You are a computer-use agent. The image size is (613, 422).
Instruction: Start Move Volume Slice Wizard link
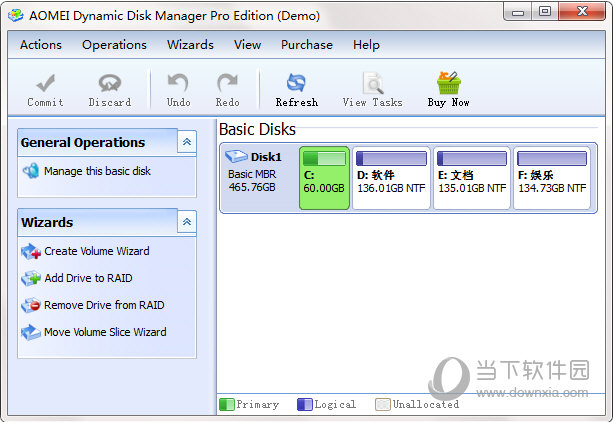[105, 332]
